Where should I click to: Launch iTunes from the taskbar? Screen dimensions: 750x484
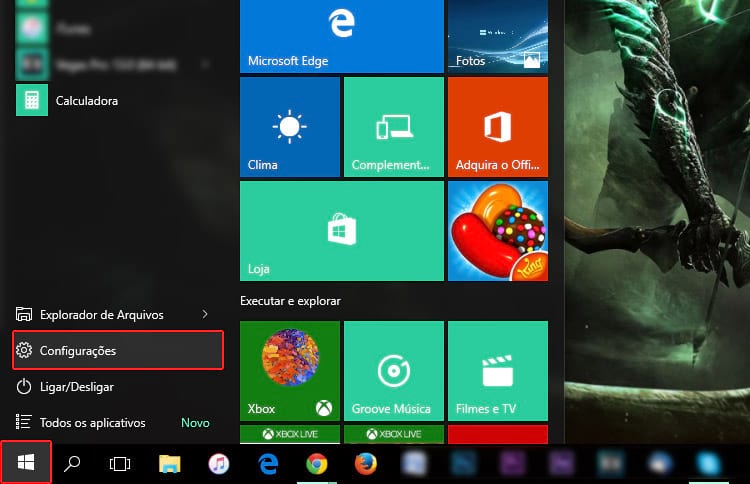pyautogui.click(x=219, y=463)
